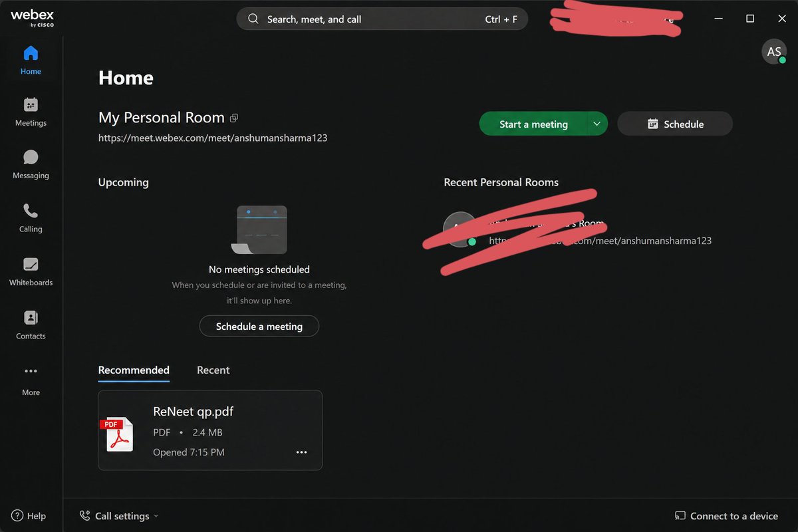This screenshot has width=798, height=532.
Task: Open the AS profile avatar
Action: (x=774, y=51)
